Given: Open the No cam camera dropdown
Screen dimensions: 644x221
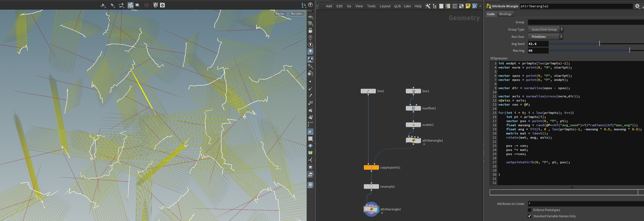Looking at the screenshot, I should tap(297, 13).
